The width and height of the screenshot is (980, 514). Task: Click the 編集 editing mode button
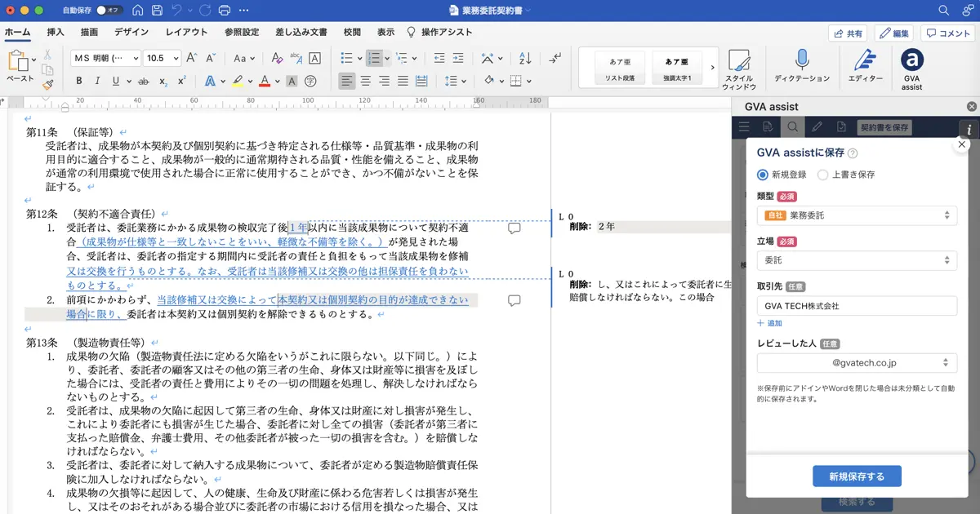click(894, 33)
